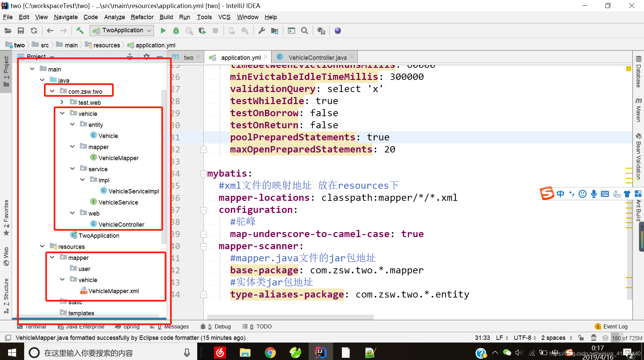The height and width of the screenshot is (360, 644).
Task: Click the yellow inspection status indicator
Action: [x=629, y=69]
